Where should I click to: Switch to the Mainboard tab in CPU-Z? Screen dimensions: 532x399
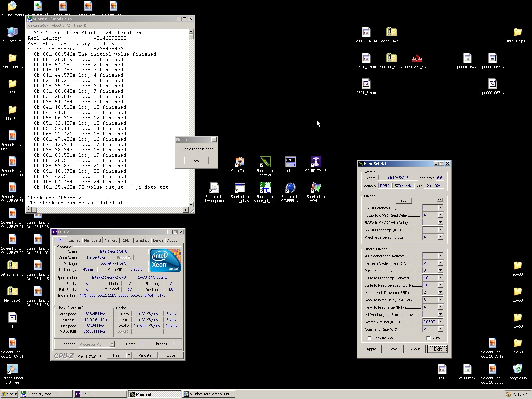92,240
